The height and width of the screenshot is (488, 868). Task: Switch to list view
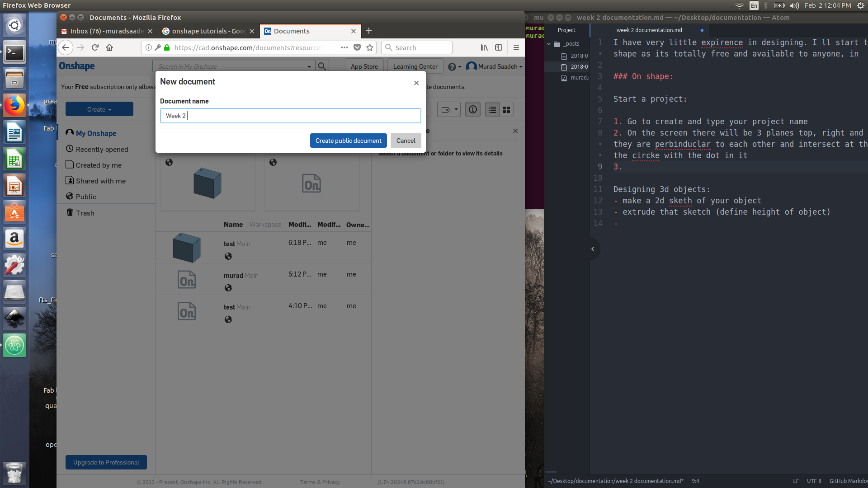[x=492, y=109]
